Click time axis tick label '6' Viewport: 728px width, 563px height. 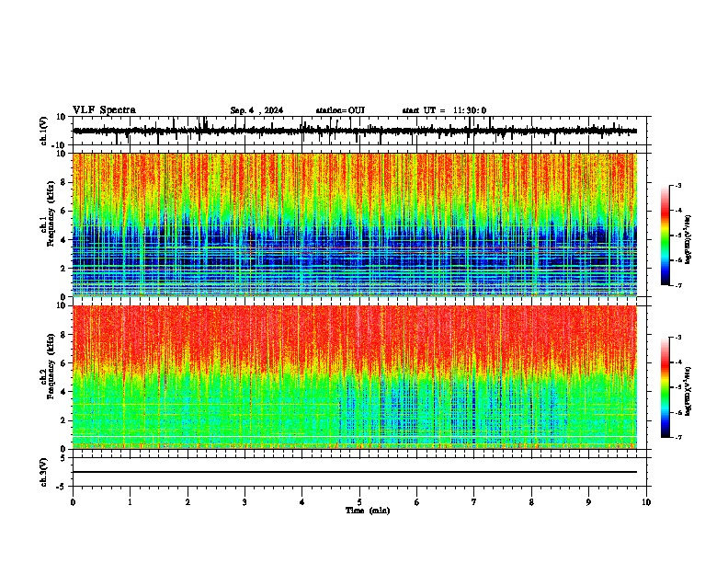click(x=417, y=502)
